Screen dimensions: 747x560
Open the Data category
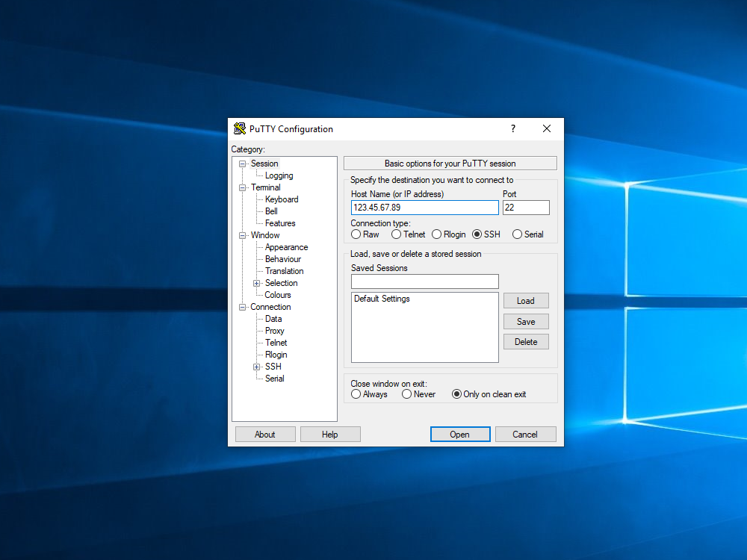(x=273, y=319)
